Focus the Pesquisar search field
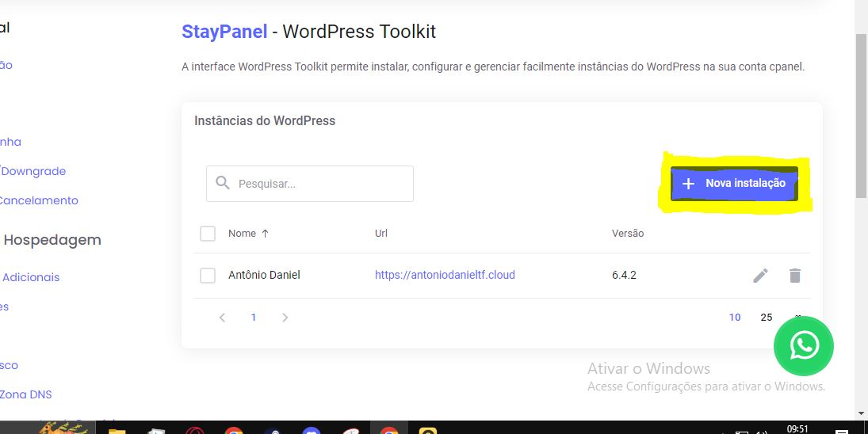Image resolution: width=868 pixels, height=434 pixels. coord(309,184)
